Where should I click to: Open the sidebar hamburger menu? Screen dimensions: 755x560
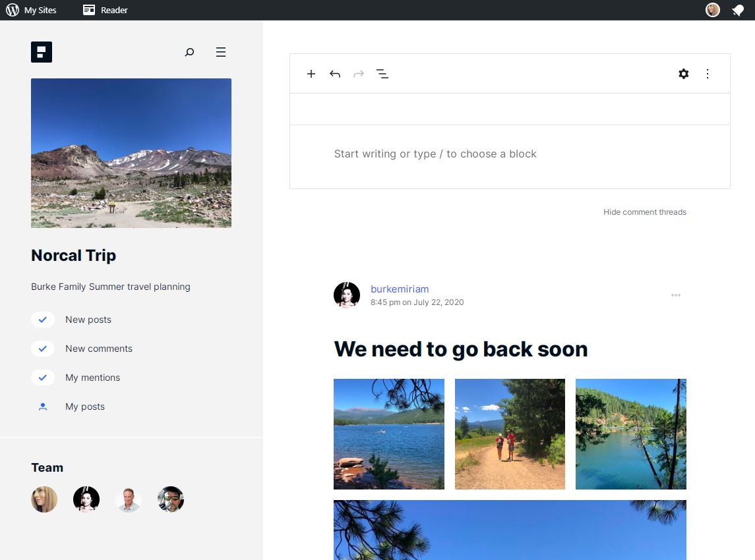(x=221, y=52)
